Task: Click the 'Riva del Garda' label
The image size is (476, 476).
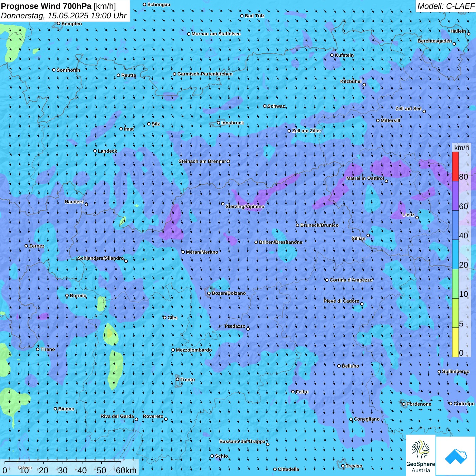Action: [x=117, y=416]
